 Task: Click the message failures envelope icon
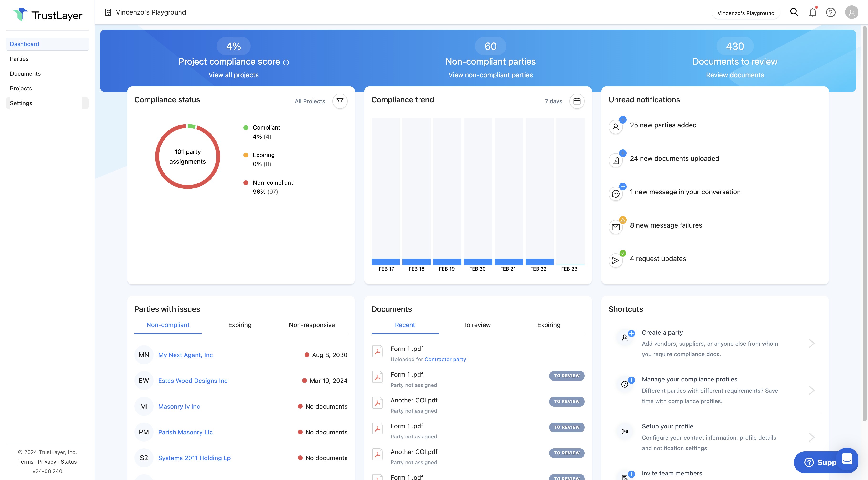616,227
